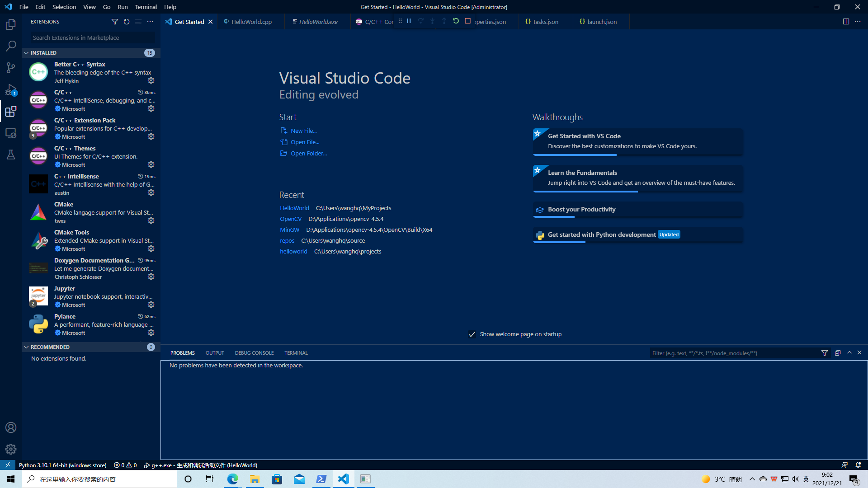868x488 pixels.
Task: Open the Terminal menu
Action: (146, 7)
